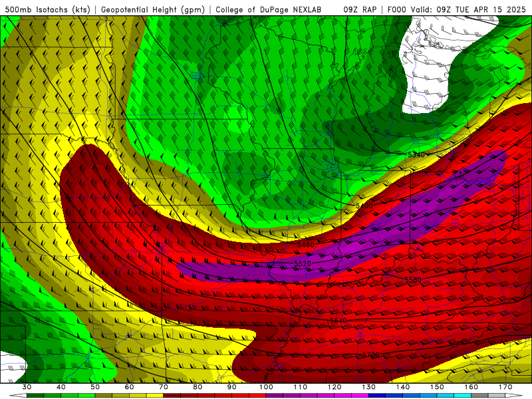The image size is (532, 399).
Task: Click the 'College of DuPage NEXLAB' label
Action: (269, 10)
